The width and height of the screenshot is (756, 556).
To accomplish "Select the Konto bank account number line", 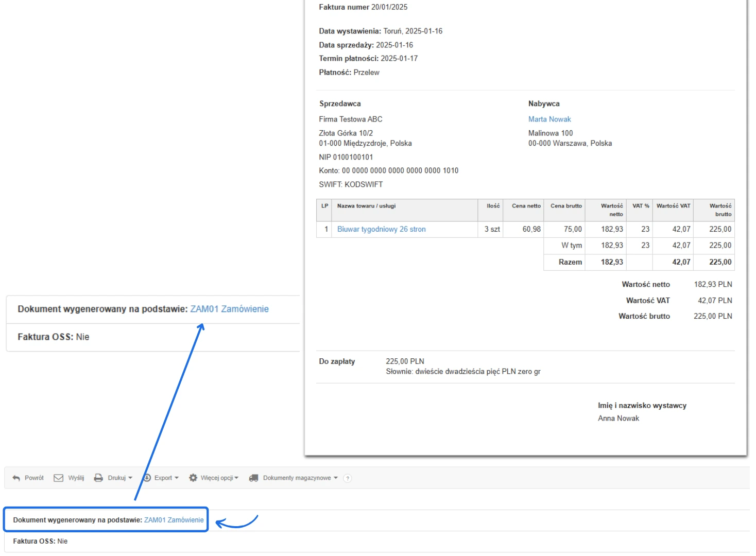I will pyautogui.click(x=389, y=170).
